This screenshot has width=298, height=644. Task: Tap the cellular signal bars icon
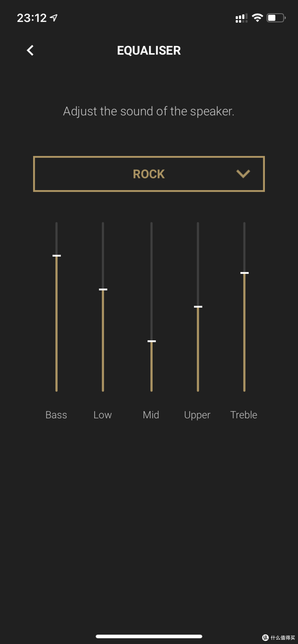pyautogui.click(x=241, y=18)
